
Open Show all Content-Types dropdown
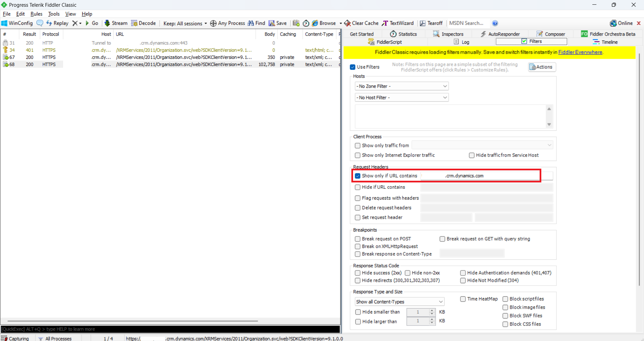tap(399, 302)
